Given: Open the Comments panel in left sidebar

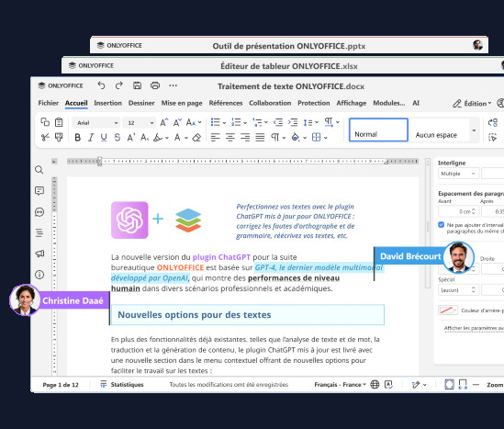Looking at the screenshot, I should 39,191.
